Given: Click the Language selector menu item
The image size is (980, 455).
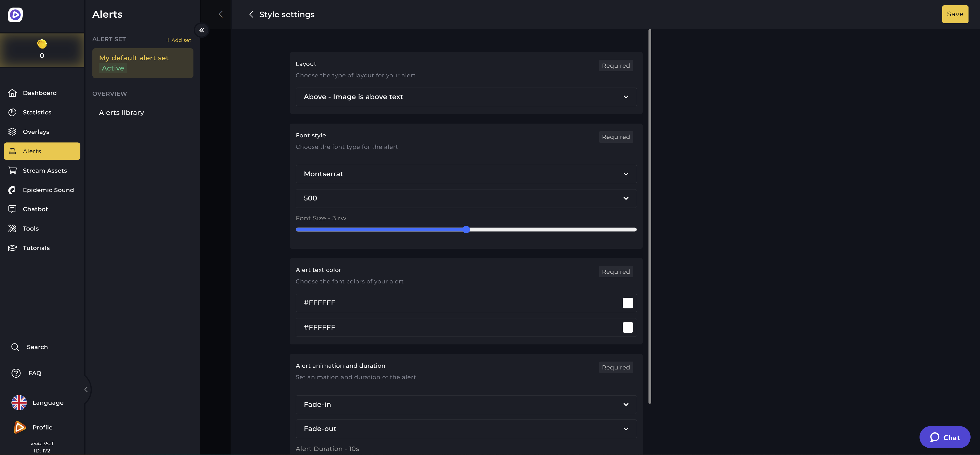Looking at the screenshot, I should [47, 402].
